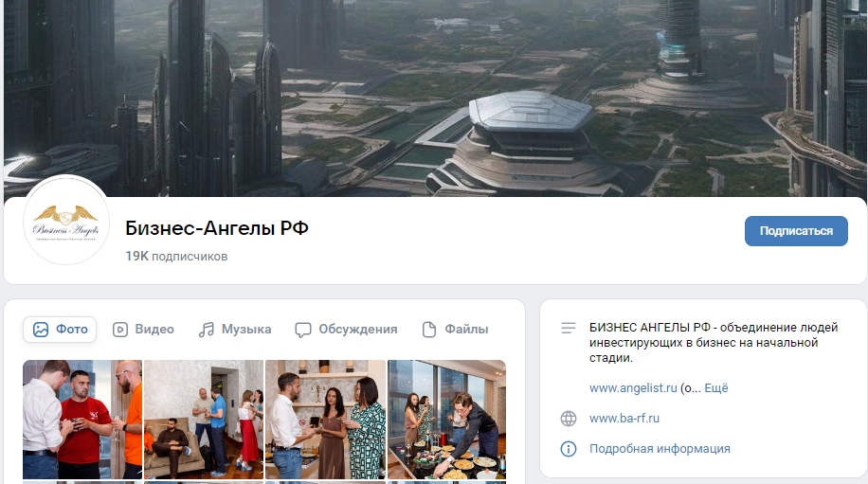Open the Фото tab
This screenshot has height=484, width=868.
(x=60, y=329)
